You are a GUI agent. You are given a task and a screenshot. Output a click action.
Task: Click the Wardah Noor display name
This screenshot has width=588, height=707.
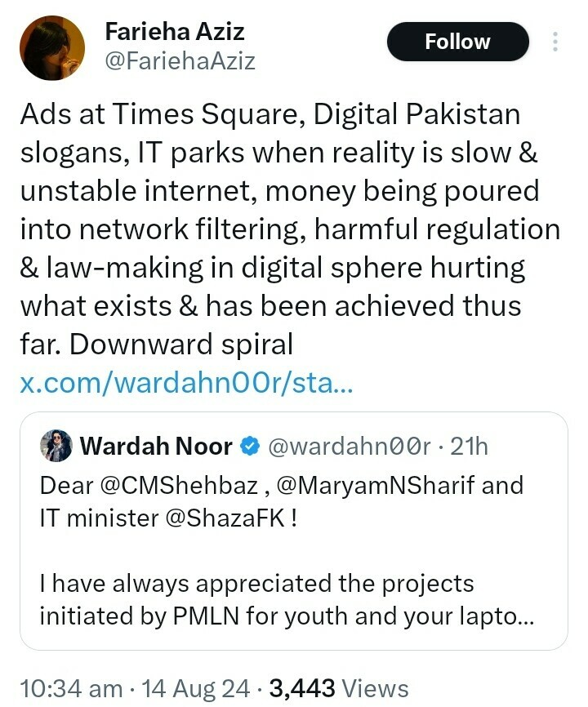coord(158,447)
